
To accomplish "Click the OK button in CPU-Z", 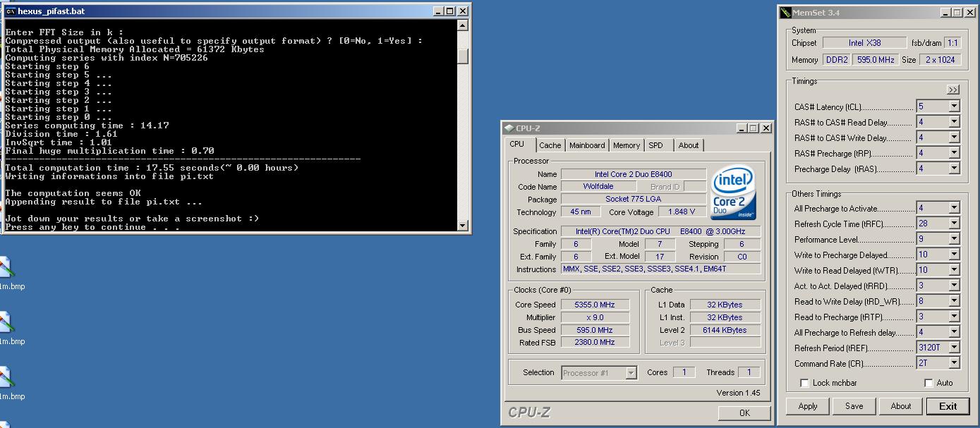I will (744, 413).
